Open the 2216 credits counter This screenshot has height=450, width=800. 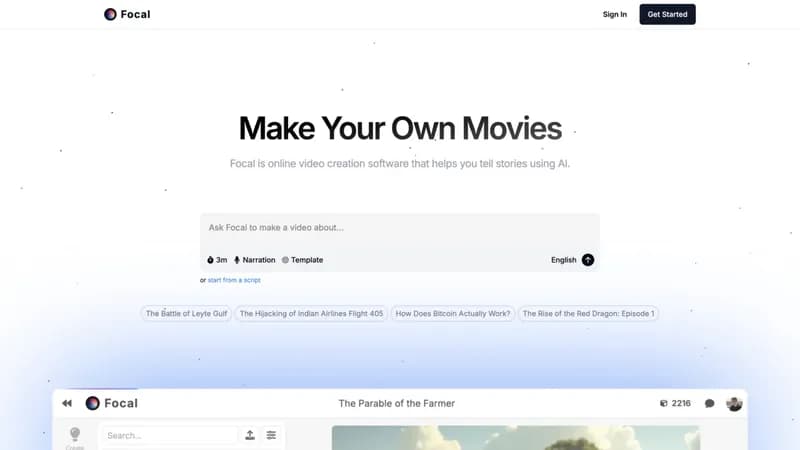pyautogui.click(x=675, y=403)
